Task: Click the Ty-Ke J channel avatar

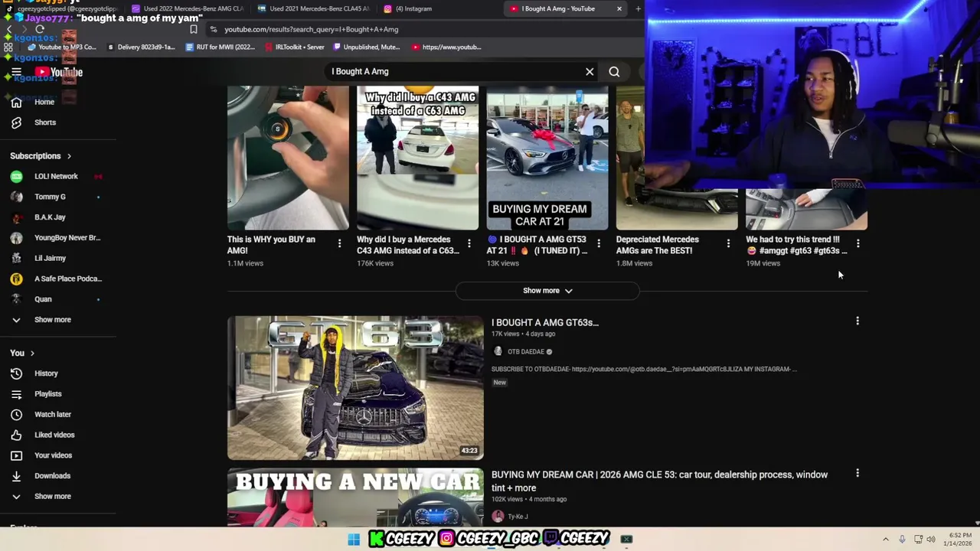Action: pyautogui.click(x=498, y=517)
